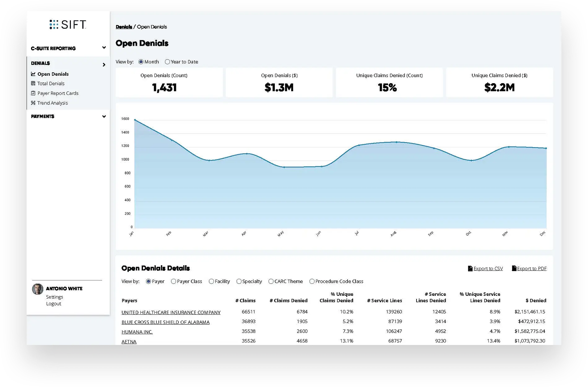Select the CARC Theme radio button
The width and height of the screenshot is (588, 387).
point(270,281)
